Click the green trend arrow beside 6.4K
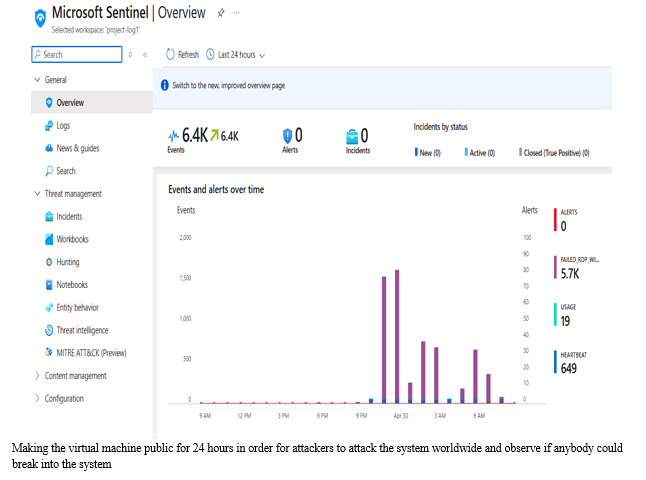 click(214, 135)
